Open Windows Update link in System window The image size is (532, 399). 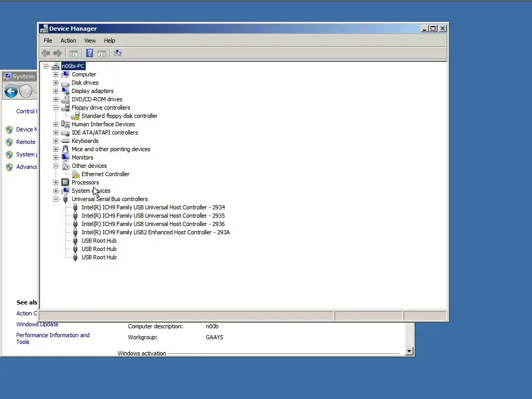(37, 324)
